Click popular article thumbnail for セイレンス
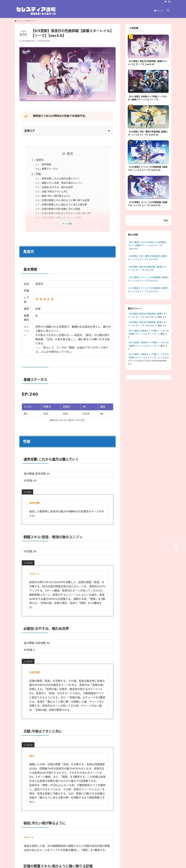 click(x=148, y=187)
